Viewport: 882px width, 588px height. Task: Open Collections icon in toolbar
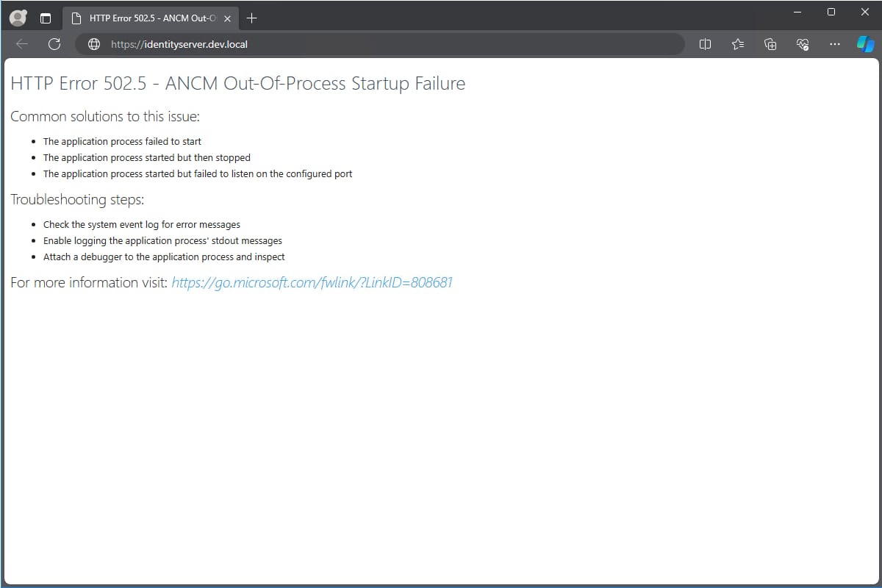pyautogui.click(x=770, y=44)
